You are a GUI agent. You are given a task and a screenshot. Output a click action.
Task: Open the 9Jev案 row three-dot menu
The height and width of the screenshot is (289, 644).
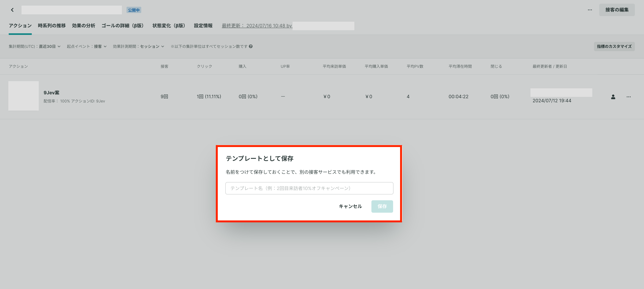click(629, 97)
